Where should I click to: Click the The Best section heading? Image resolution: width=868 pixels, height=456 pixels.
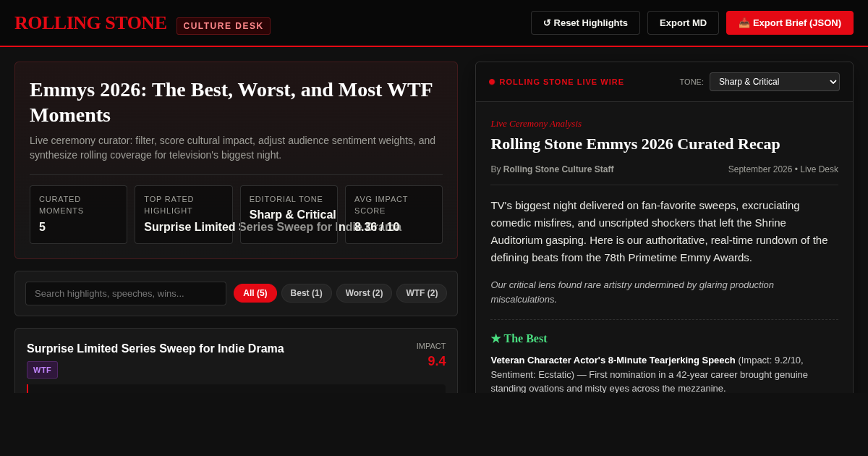point(519,339)
